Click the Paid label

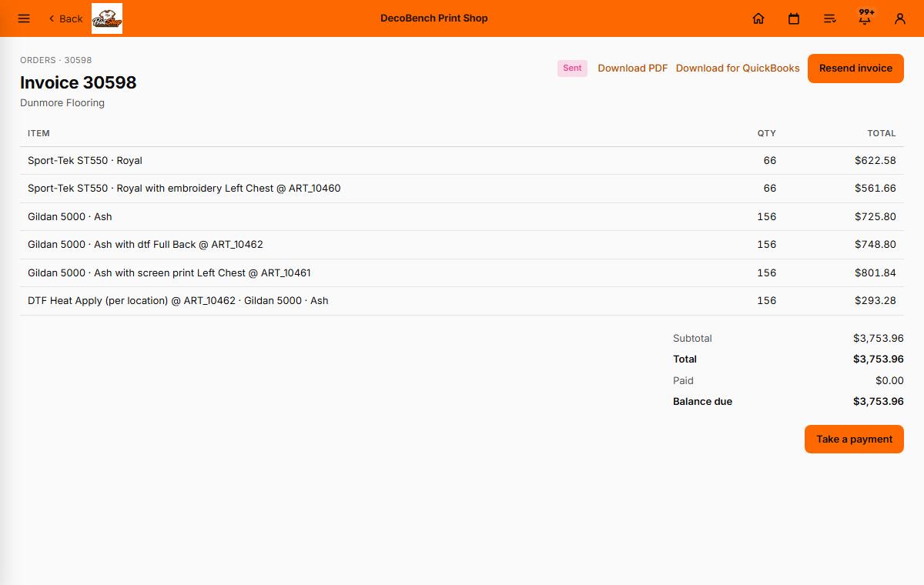coord(683,381)
